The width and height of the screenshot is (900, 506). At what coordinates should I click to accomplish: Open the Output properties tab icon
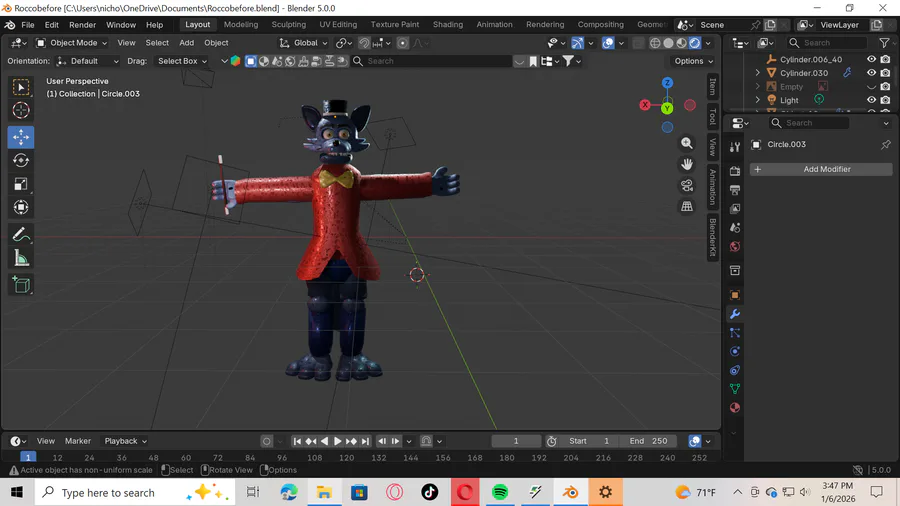735,190
